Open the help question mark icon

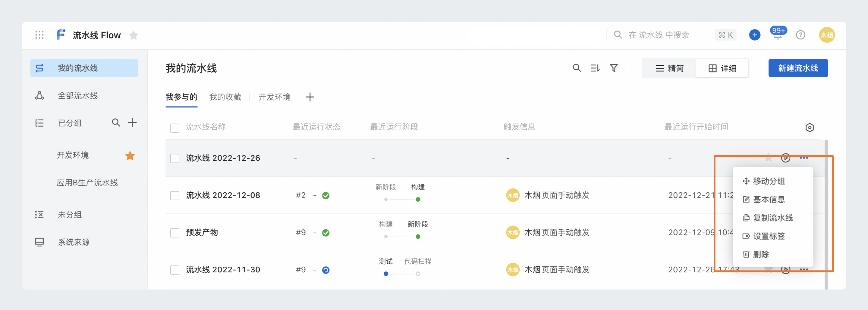pos(800,35)
